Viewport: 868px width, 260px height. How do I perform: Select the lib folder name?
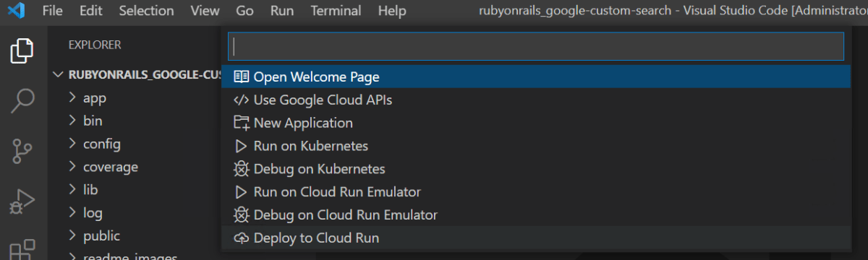point(90,190)
